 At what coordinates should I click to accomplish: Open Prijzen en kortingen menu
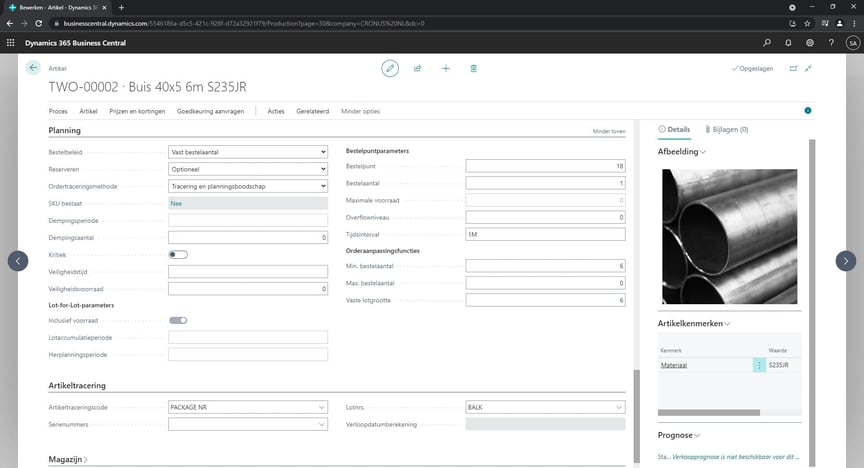pos(137,111)
